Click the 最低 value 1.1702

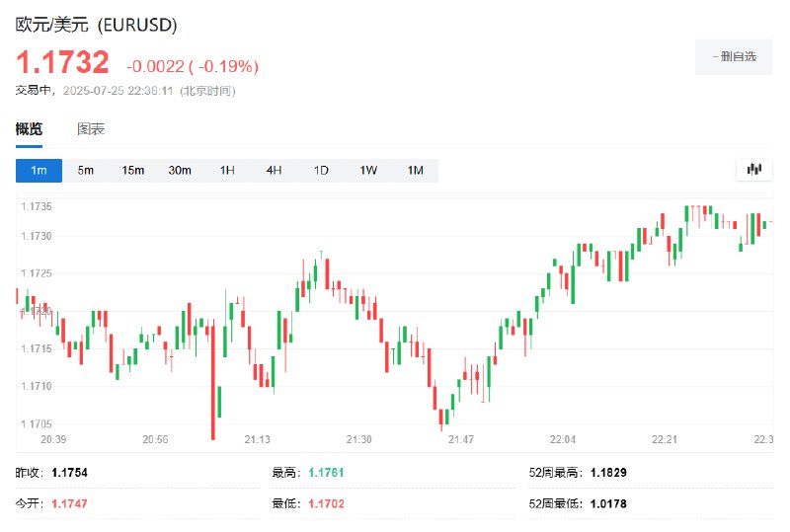[326, 503]
